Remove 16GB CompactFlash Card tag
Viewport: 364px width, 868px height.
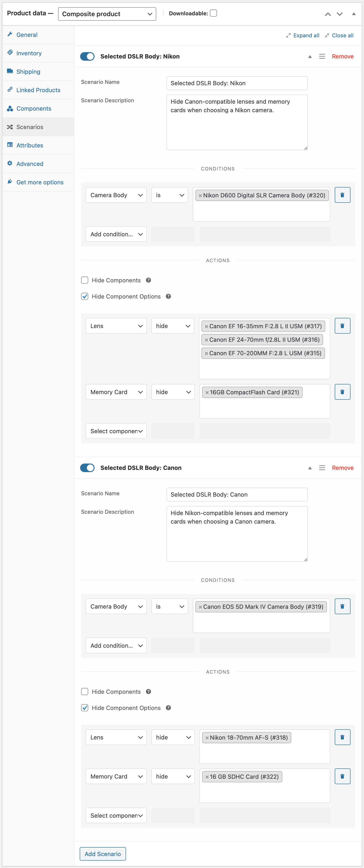pyautogui.click(x=207, y=392)
